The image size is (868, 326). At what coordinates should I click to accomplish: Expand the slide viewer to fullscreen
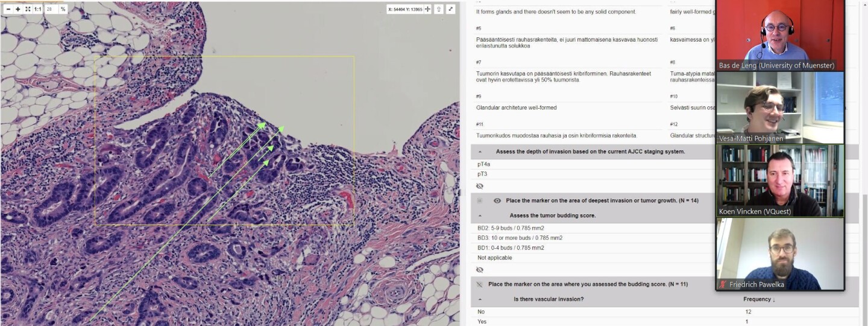450,9
